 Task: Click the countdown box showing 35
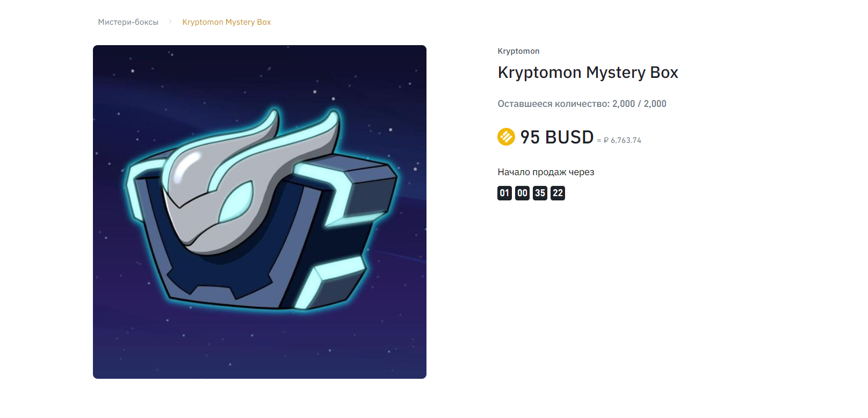pos(540,193)
